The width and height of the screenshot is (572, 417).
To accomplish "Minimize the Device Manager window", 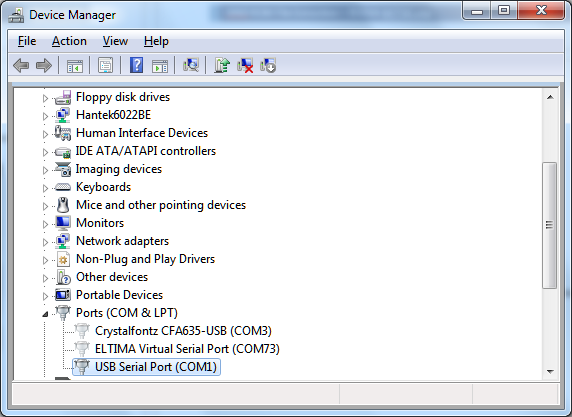I will pos(476,11).
